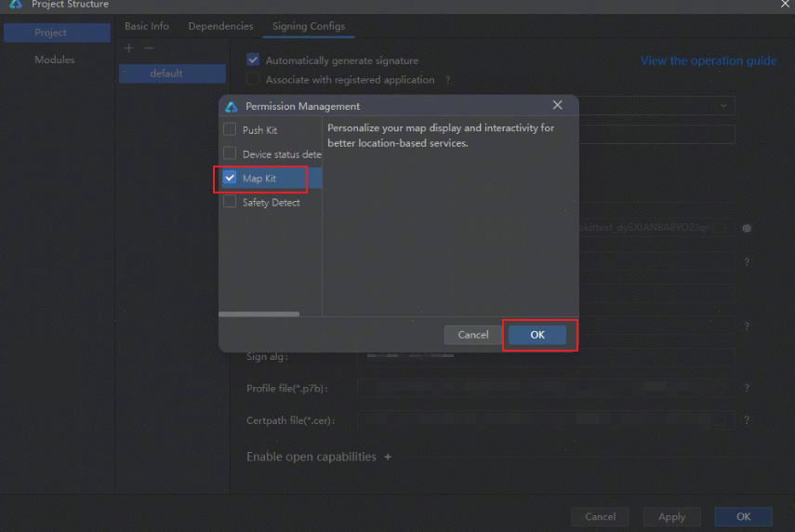
Task: Select Modules in the left sidebar
Action: [x=54, y=60]
